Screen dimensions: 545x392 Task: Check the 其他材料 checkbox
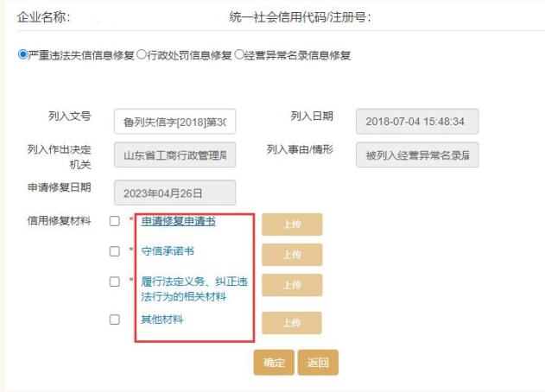coord(115,319)
